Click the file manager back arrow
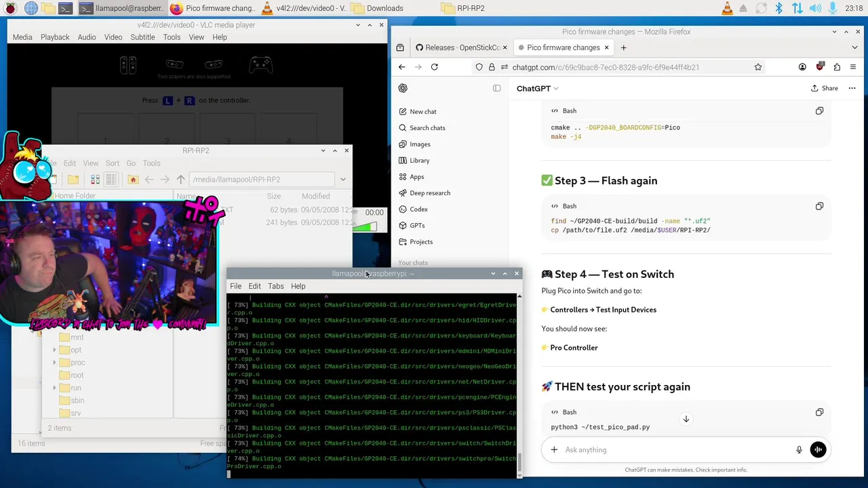This screenshot has width=868, height=488. 149,180
